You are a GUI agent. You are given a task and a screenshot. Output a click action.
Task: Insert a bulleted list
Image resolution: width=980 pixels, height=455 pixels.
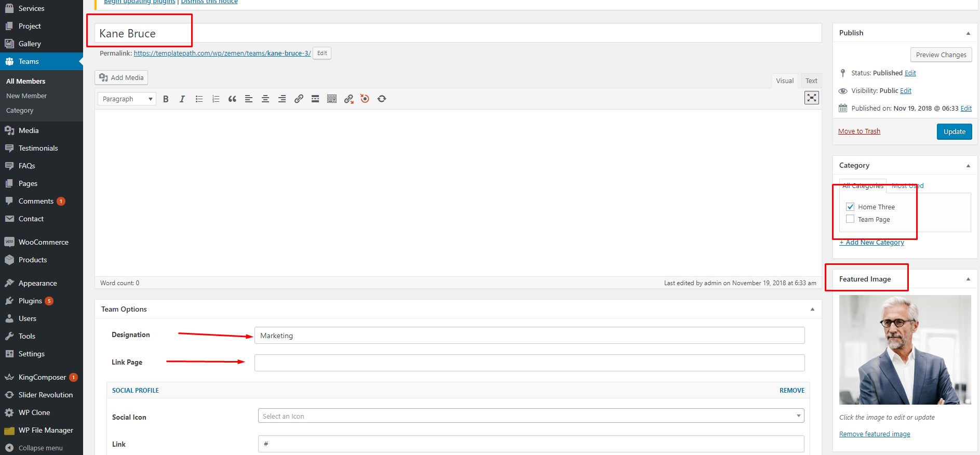tap(199, 99)
